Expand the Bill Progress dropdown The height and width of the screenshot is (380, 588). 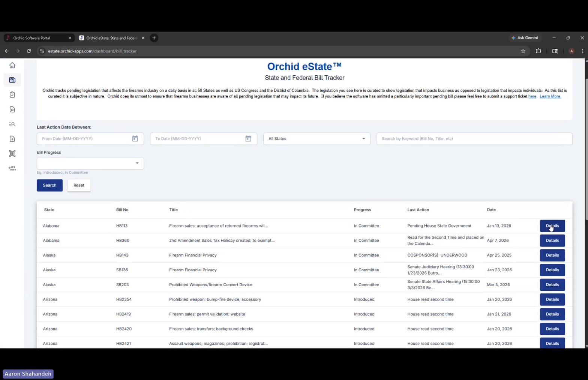[x=90, y=163]
